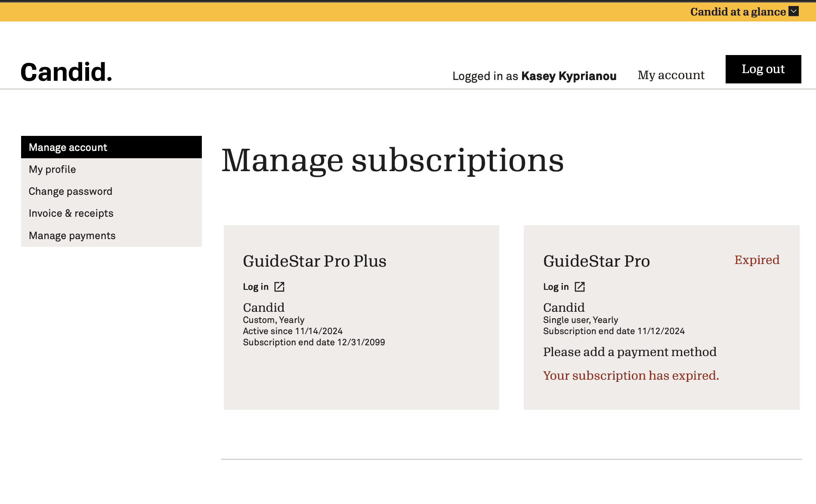
Task: Click the Single user, Yearly plan text
Action: tap(581, 320)
